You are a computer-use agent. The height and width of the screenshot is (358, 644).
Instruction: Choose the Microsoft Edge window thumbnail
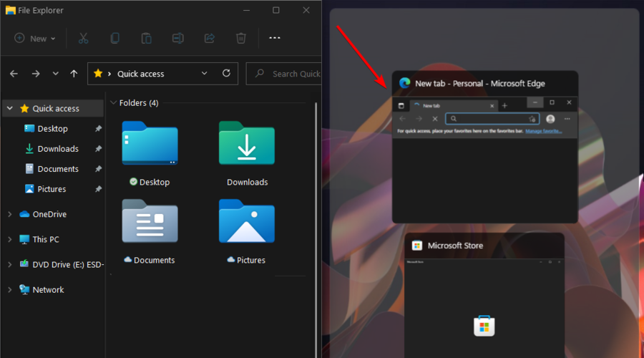[485, 147]
